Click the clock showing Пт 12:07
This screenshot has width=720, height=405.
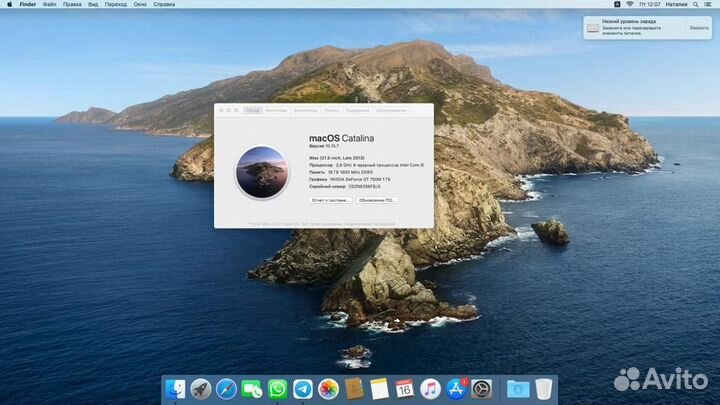click(649, 4)
